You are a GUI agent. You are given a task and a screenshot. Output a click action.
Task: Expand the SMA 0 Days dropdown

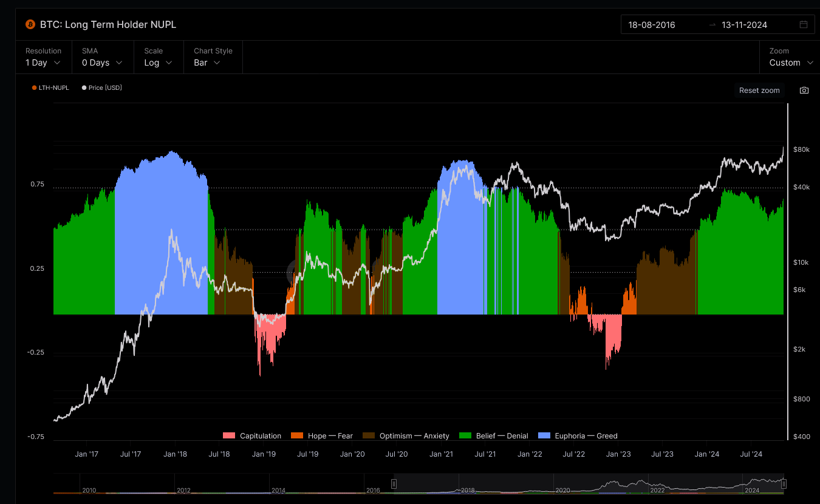[x=102, y=63]
